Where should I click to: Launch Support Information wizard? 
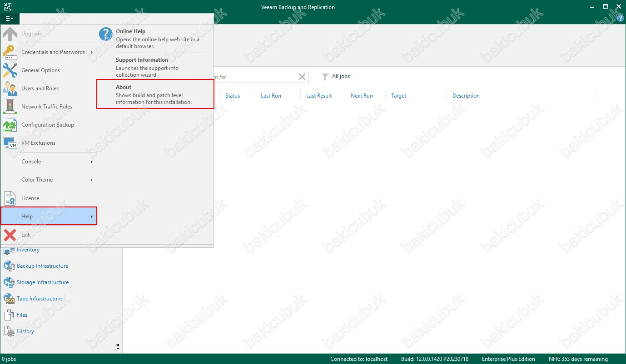pyautogui.click(x=155, y=67)
